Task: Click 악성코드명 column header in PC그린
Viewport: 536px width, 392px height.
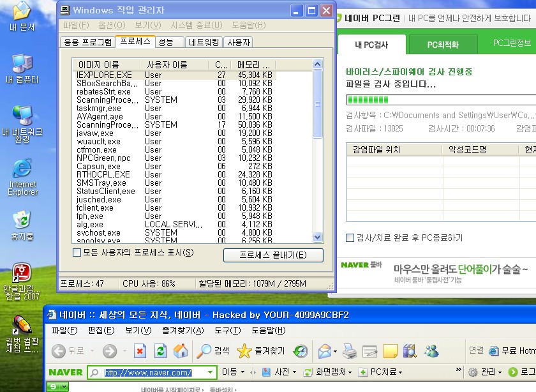Action: [x=480, y=149]
